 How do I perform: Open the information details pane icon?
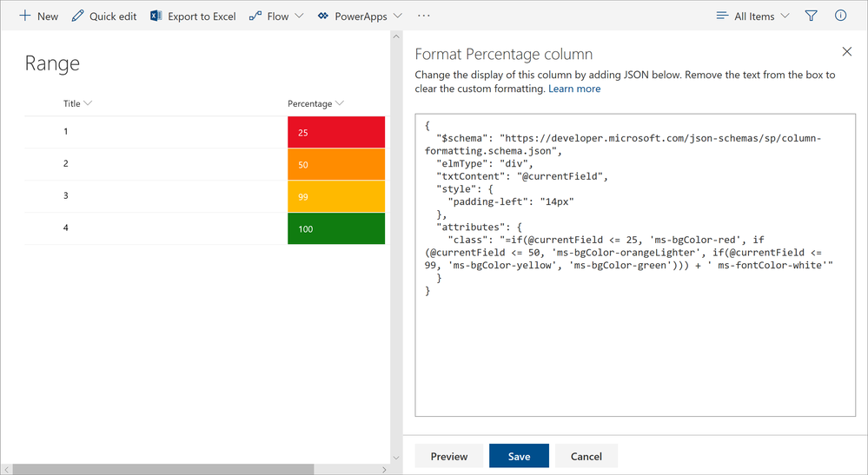[x=840, y=16]
